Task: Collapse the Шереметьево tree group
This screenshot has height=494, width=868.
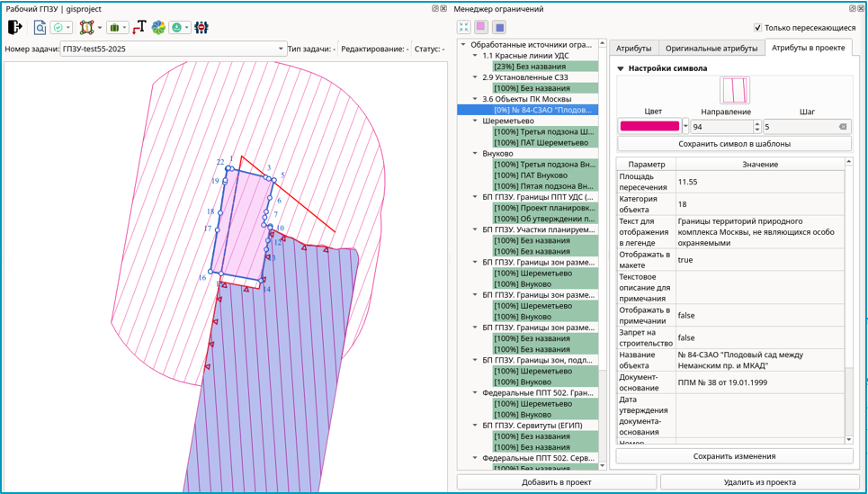Action: tap(475, 121)
